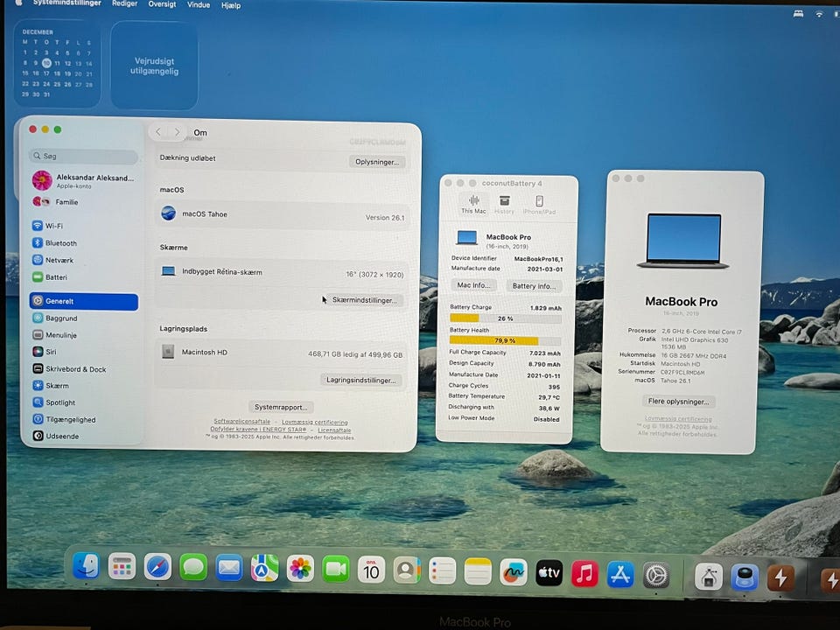Open System Settings gear in Dock

point(655,576)
